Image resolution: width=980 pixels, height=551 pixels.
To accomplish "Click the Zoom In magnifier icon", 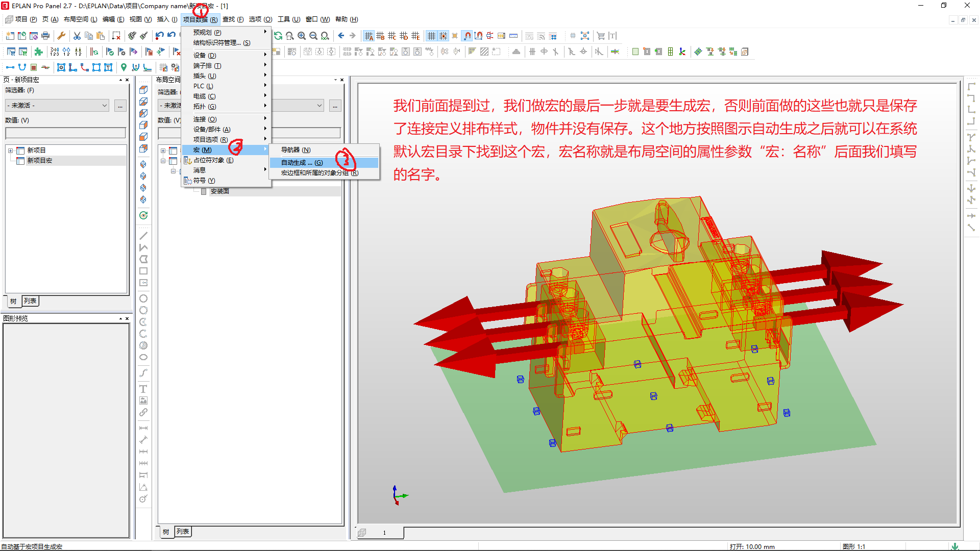I will [301, 36].
